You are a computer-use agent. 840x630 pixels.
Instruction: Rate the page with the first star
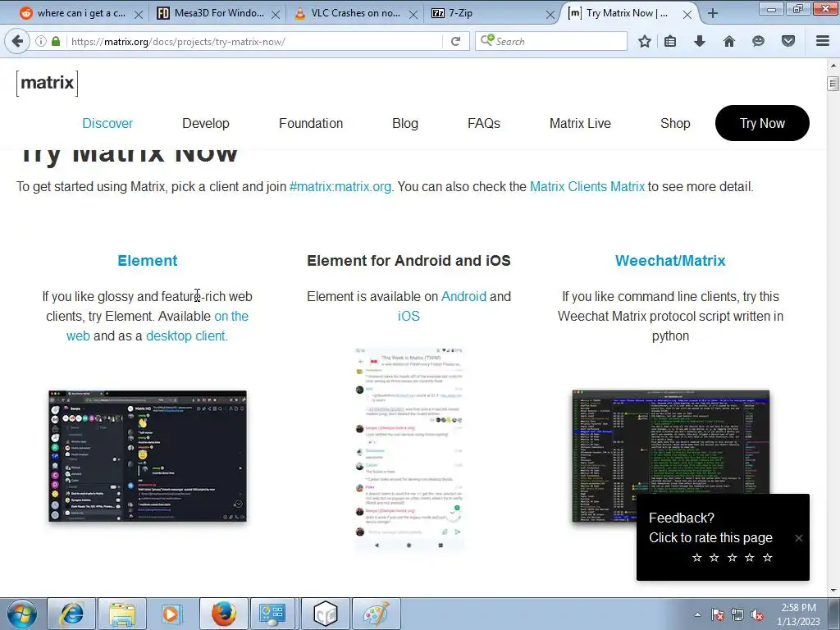pyautogui.click(x=697, y=558)
